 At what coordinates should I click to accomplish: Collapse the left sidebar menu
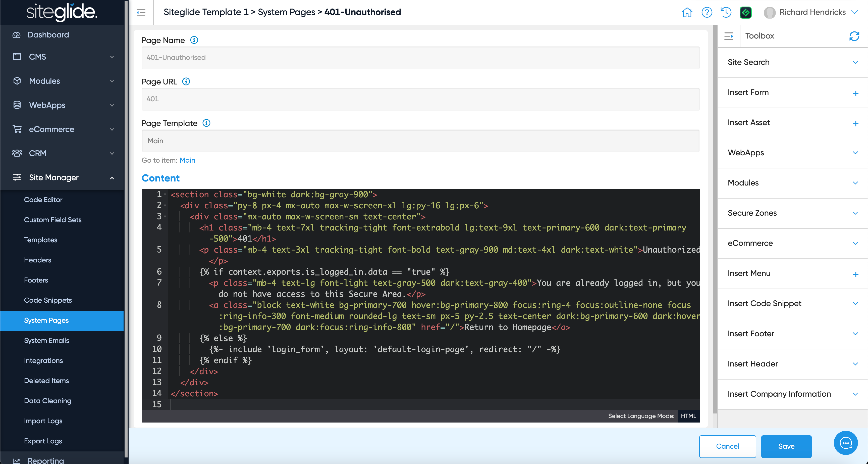point(141,13)
